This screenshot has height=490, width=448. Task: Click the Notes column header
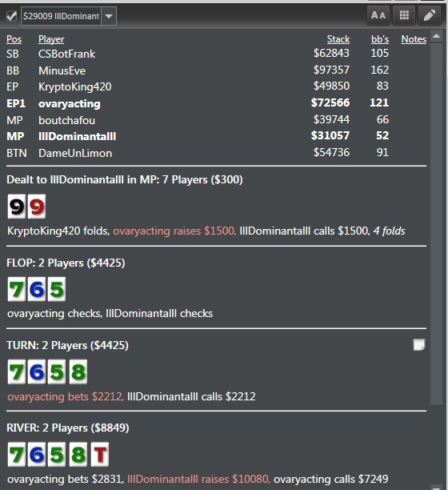click(414, 39)
